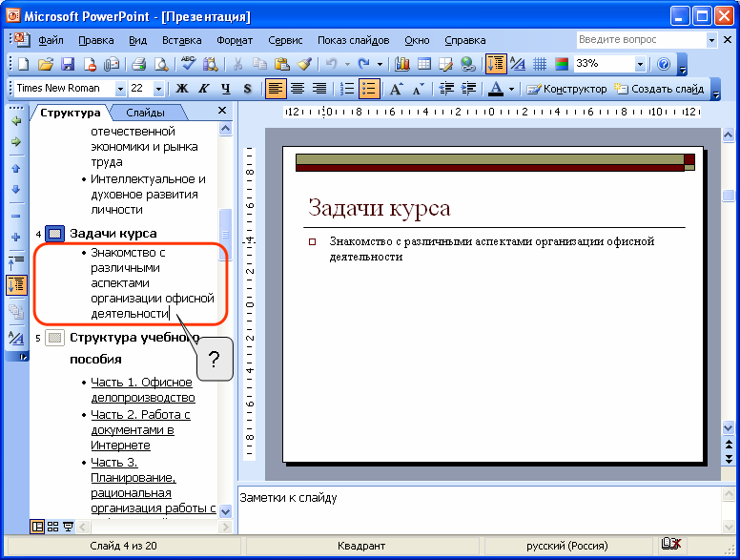740x560 pixels.
Task: Open the Формат menu
Action: 235,41
